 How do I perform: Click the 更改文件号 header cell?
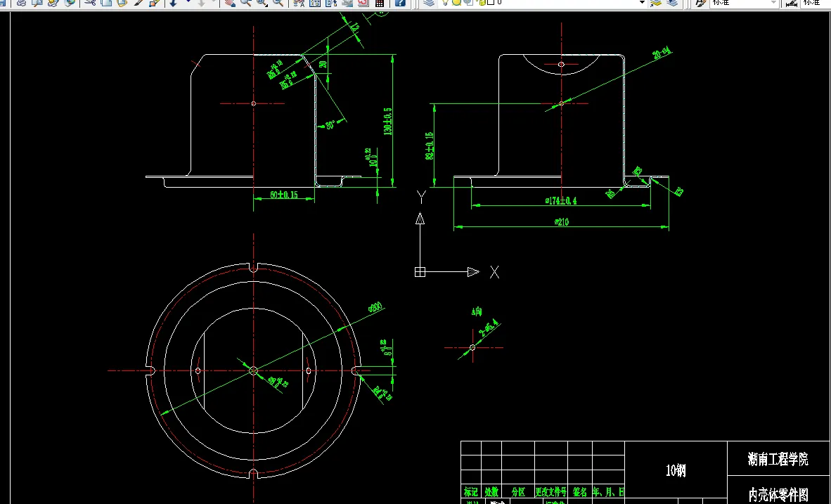pyautogui.click(x=551, y=492)
